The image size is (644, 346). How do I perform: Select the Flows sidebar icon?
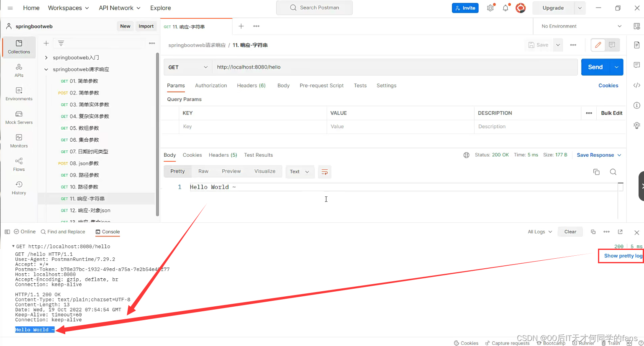point(18,164)
